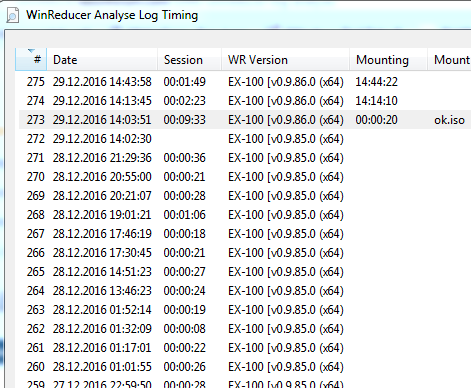
Task: Click session time 00:09:33
Action: click(x=185, y=120)
